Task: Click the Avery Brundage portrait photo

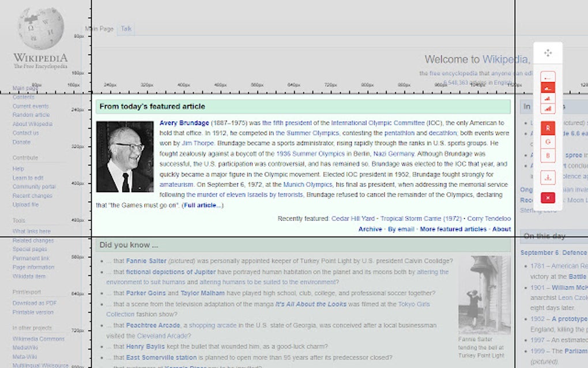Action: (125, 157)
